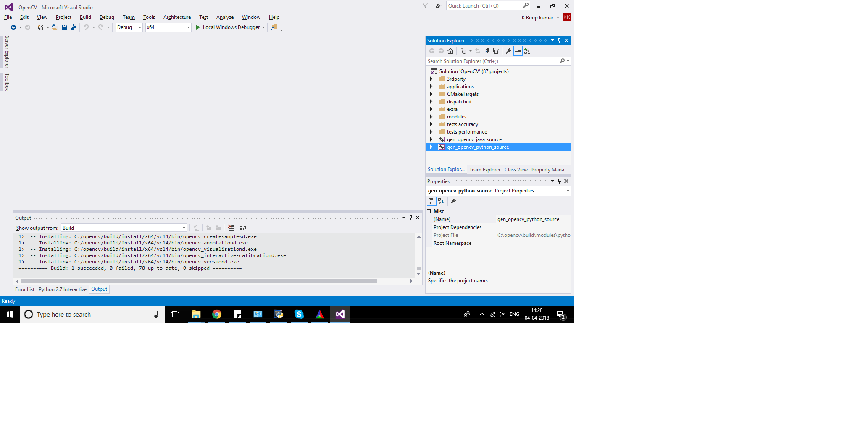Click View Class Diagram icon
Viewport: 868px width, 436px height.
point(527,51)
